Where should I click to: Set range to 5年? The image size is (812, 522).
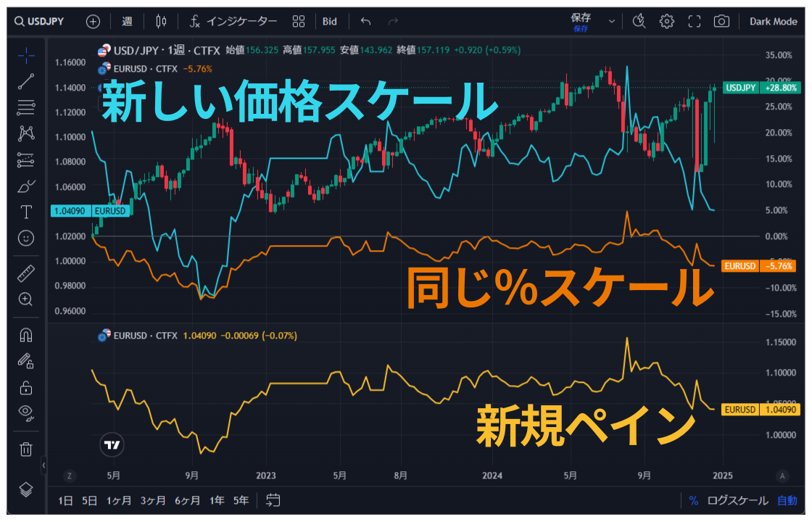(241, 500)
